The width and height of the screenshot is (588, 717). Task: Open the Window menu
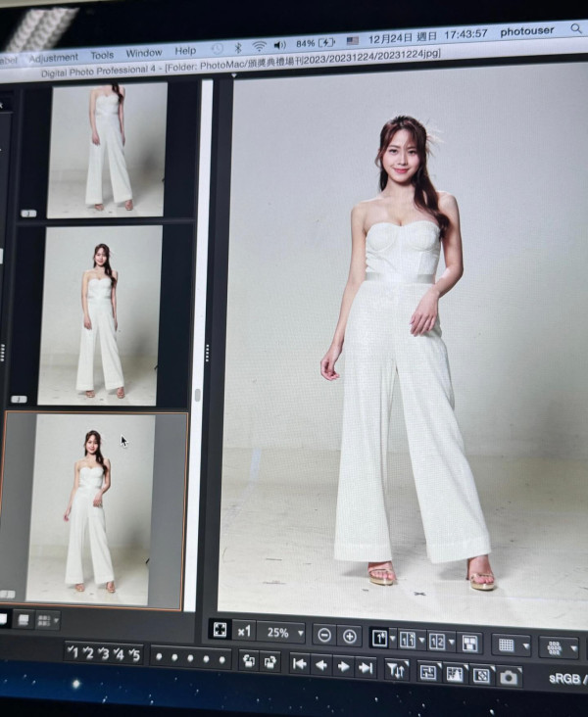click(x=144, y=53)
